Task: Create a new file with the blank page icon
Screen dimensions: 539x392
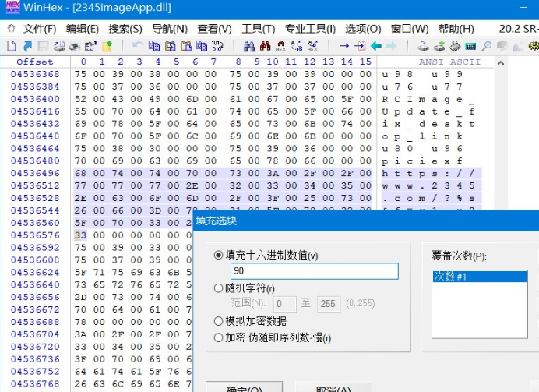Action: pos(12,46)
